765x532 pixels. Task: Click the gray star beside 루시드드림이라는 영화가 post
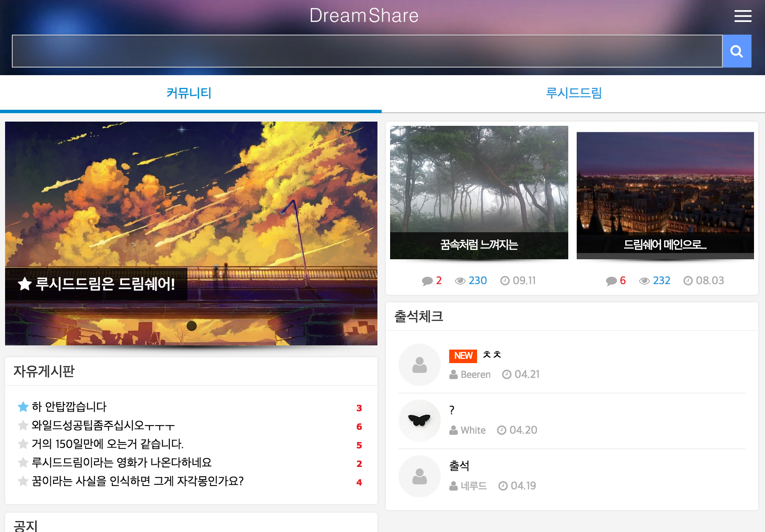click(23, 462)
